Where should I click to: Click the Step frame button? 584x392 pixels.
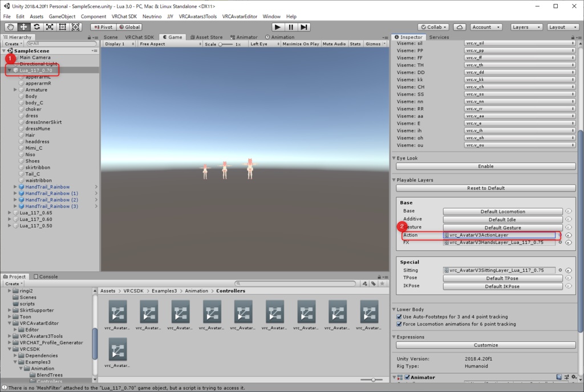click(304, 27)
